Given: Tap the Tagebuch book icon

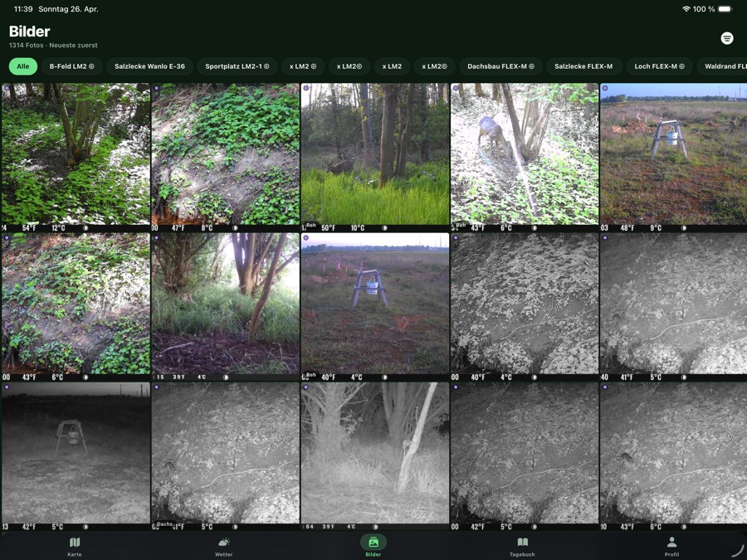Looking at the screenshot, I should 523,543.
